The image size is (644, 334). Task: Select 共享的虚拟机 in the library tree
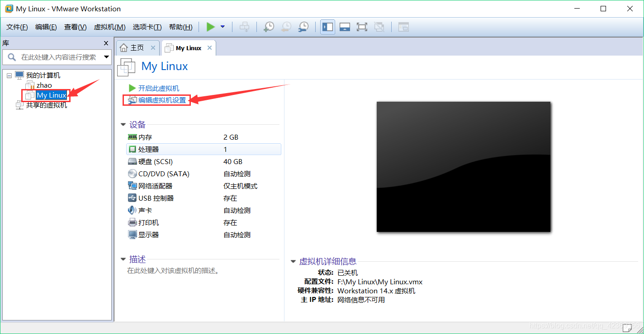point(47,105)
